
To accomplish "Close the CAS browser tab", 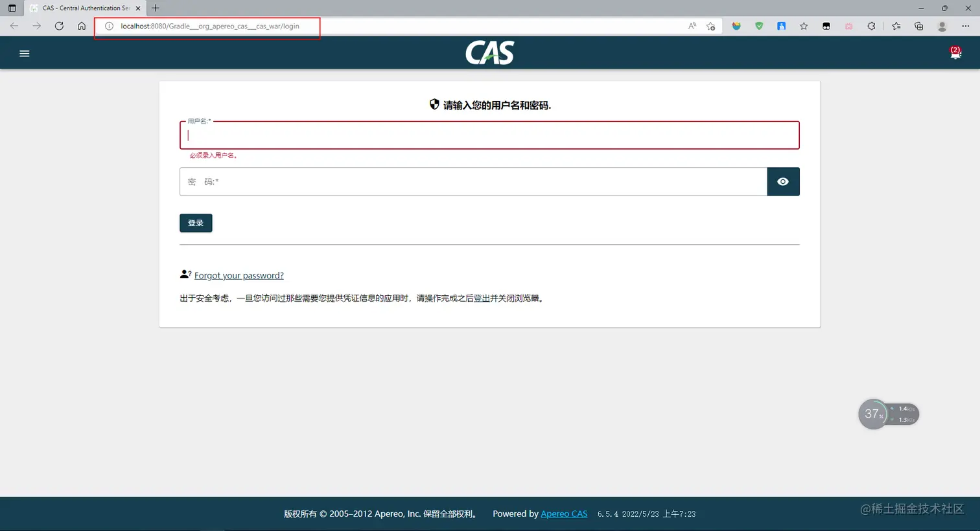I will tap(138, 8).
